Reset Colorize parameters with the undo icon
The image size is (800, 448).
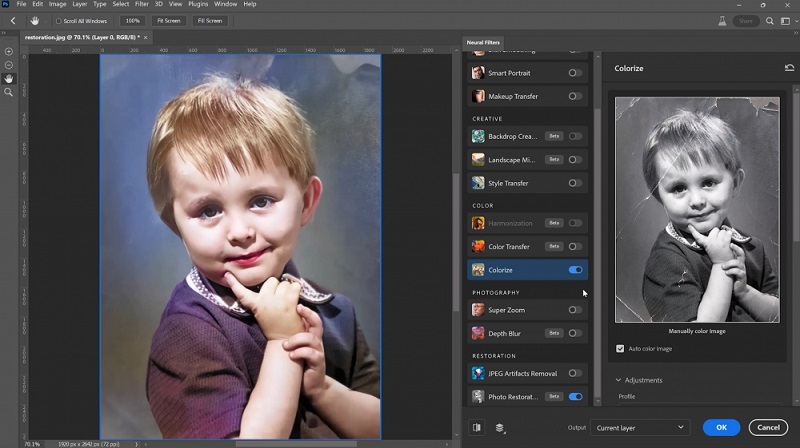click(x=789, y=68)
